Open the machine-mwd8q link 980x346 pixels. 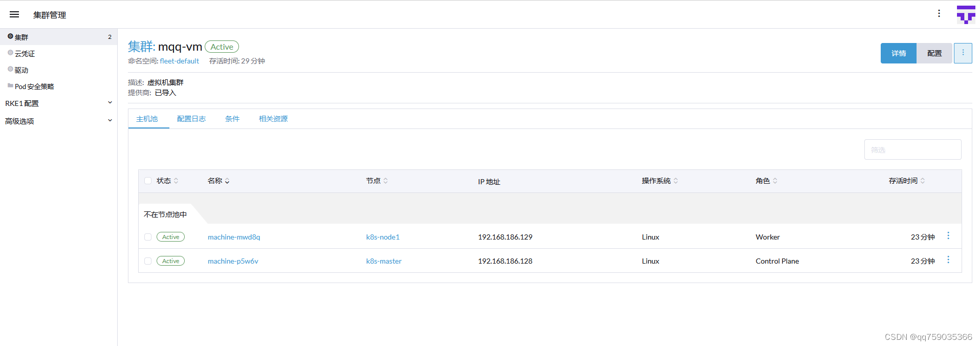click(x=234, y=237)
